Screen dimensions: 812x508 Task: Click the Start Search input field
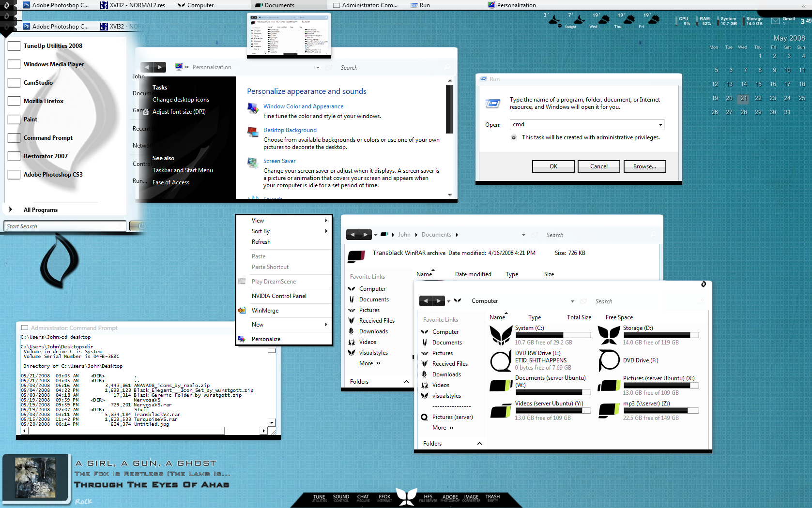click(x=65, y=226)
